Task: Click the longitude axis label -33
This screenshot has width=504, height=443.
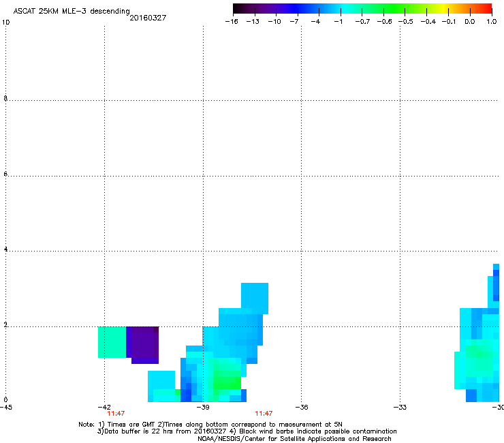Action: pos(400,407)
